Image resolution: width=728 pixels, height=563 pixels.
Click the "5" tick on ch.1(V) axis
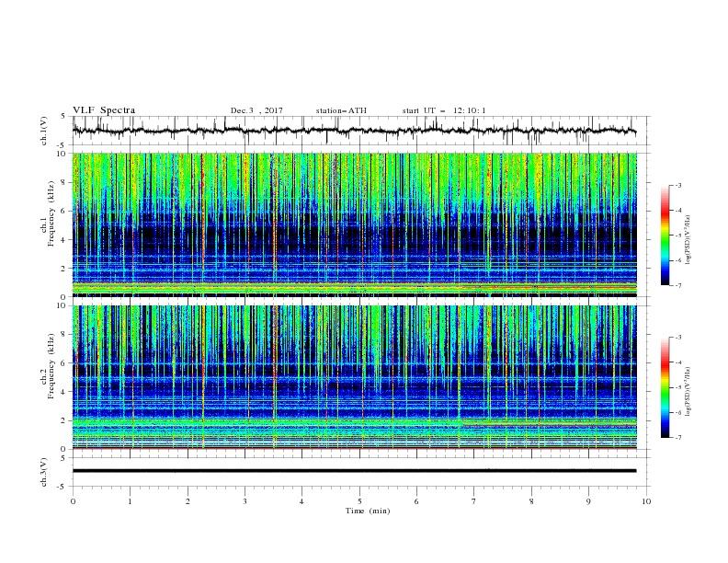(63, 117)
